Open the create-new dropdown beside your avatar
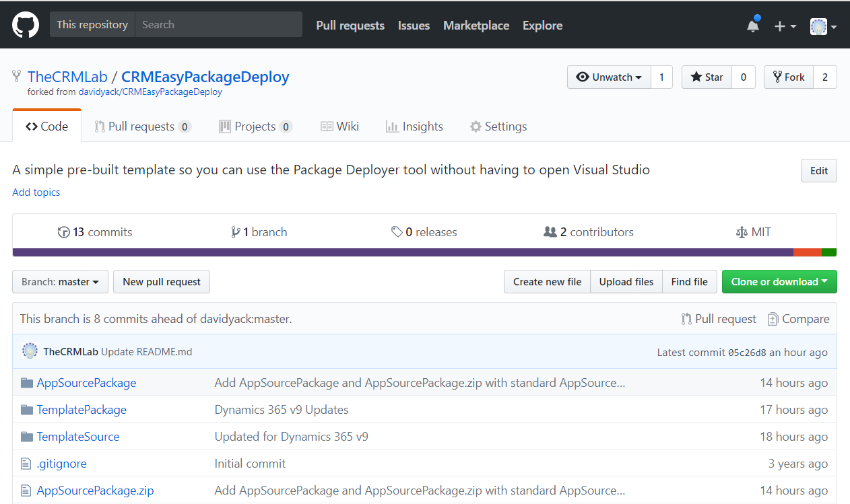 [784, 25]
